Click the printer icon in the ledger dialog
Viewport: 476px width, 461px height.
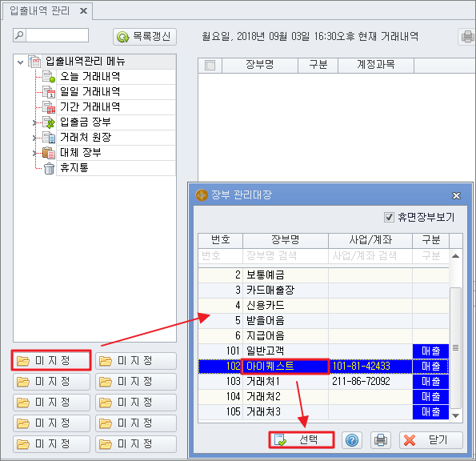tap(381, 440)
